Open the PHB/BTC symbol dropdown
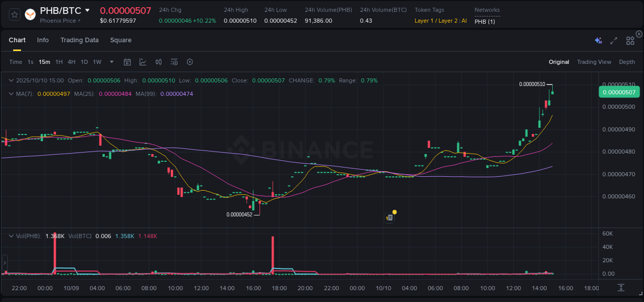The image size is (644, 302). coord(87,10)
